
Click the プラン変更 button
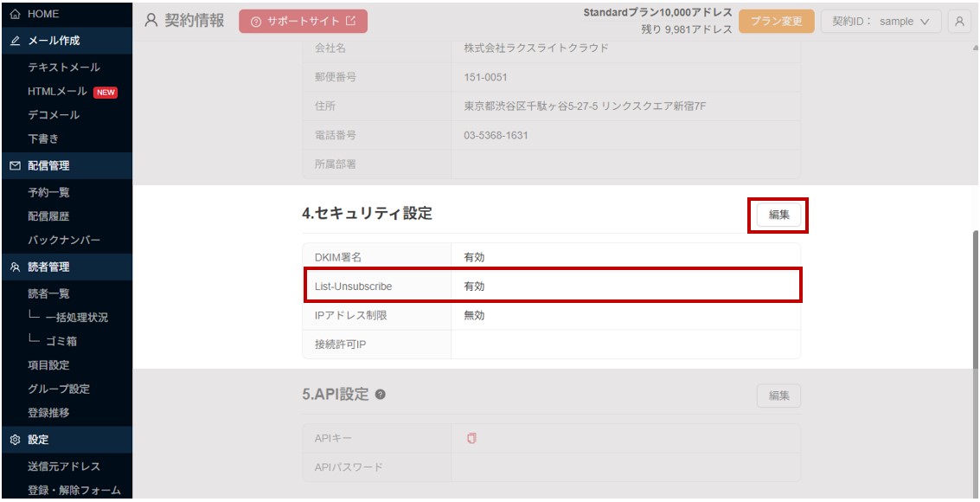click(776, 22)
